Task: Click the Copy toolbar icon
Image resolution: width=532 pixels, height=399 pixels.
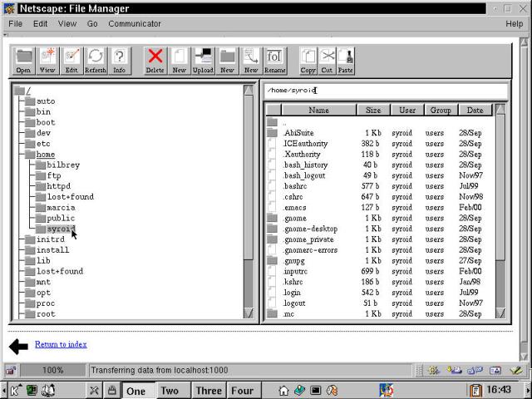Action: (308, 60)
